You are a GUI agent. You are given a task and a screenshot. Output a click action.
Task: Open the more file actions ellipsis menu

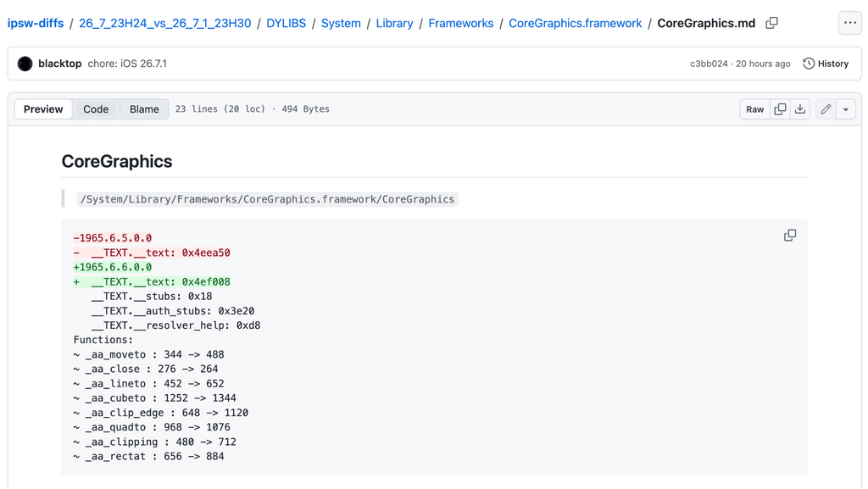850,23
